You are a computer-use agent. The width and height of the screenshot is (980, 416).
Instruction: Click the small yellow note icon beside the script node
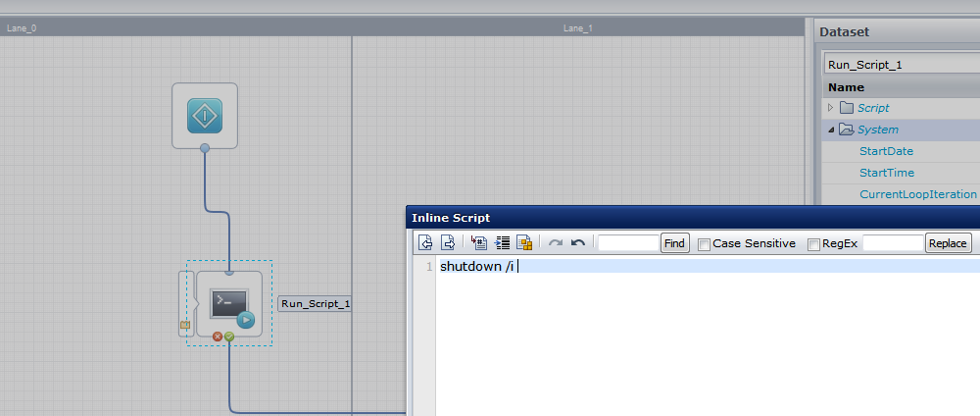[x=185, y=325]
